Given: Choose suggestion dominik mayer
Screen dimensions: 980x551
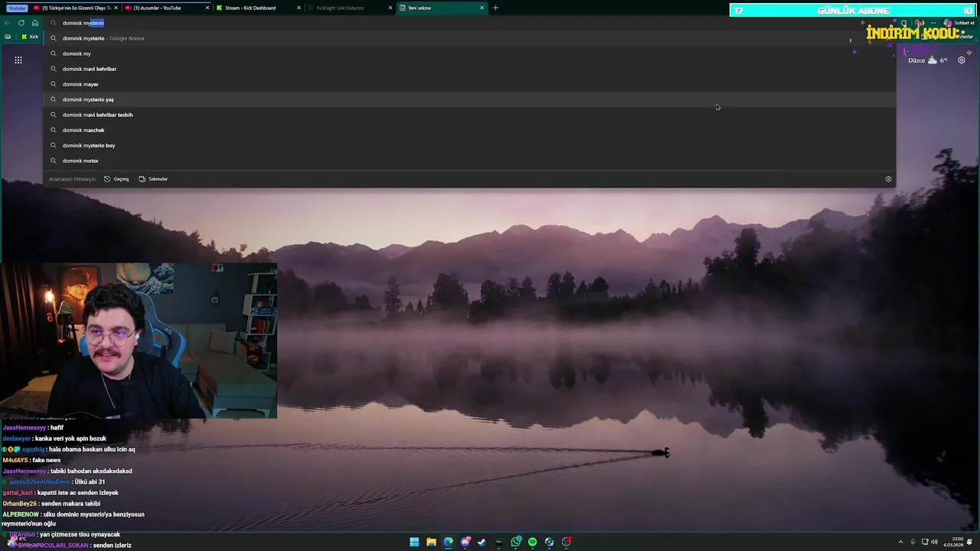Looking at the screenshot, I should 469,84.
